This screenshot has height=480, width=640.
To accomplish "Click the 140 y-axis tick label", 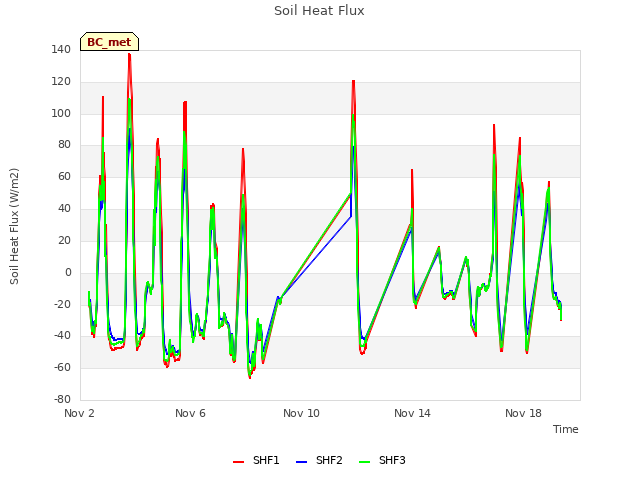I will pos(61,49).
